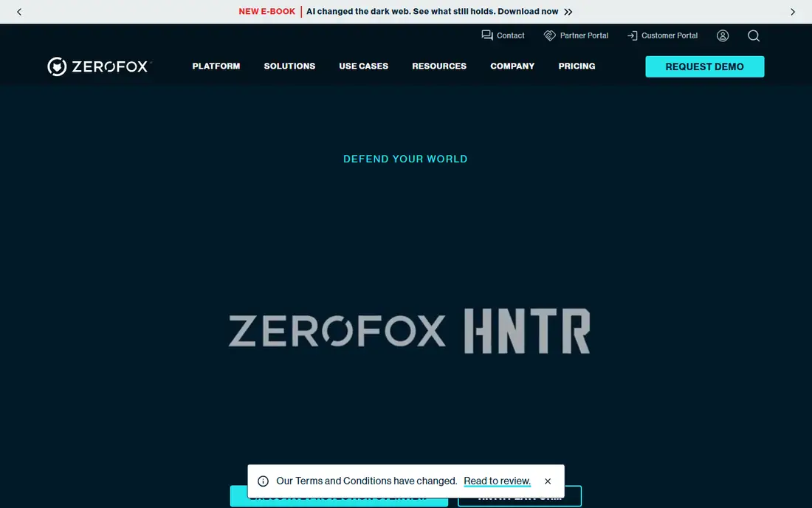
Task: Go to previous announcement with left arrow
Action: [19, 12]
